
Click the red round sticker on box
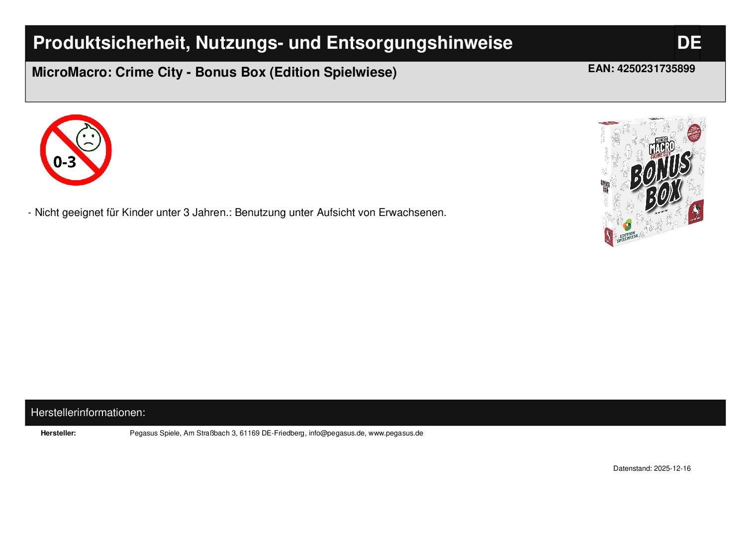[x=696, y=133]
